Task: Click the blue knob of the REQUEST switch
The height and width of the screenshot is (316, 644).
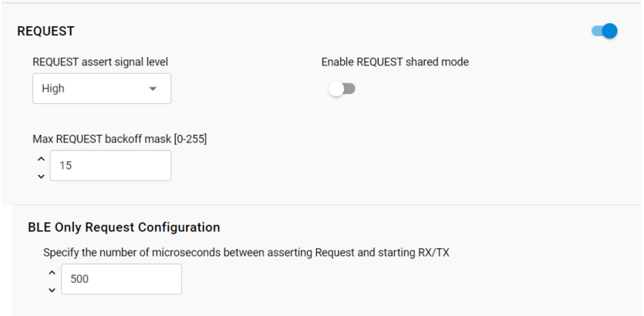Action: (609, 32)
